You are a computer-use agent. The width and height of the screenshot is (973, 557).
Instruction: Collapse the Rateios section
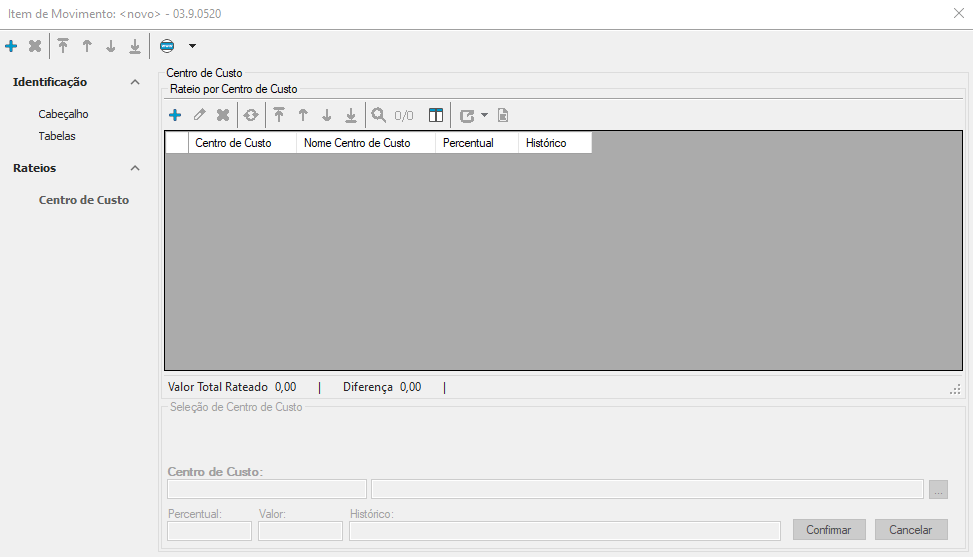point(135,168)
